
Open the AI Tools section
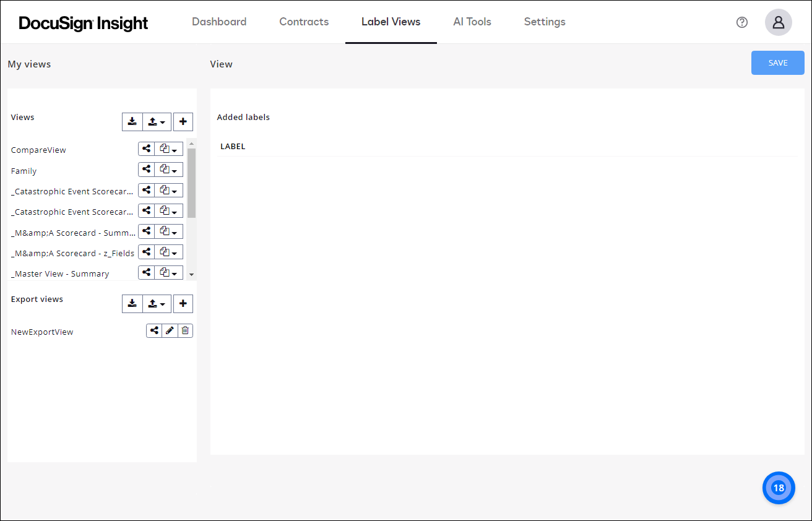point(472,22)
